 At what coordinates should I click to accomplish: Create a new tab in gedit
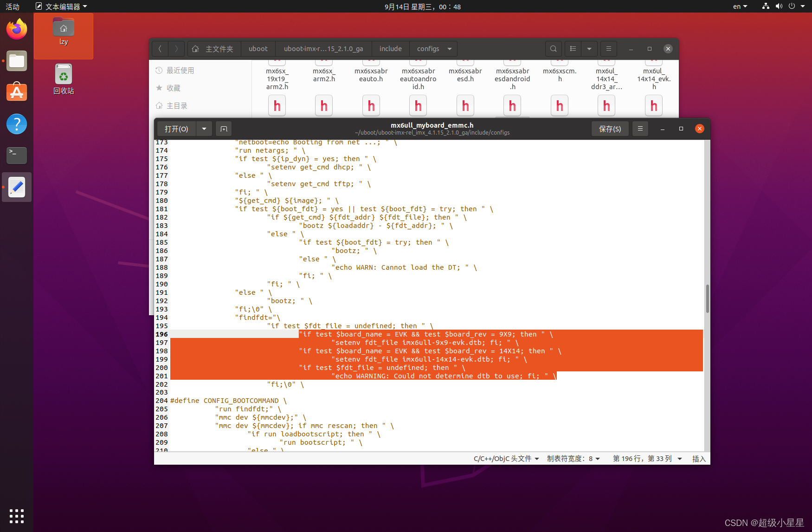224,129
